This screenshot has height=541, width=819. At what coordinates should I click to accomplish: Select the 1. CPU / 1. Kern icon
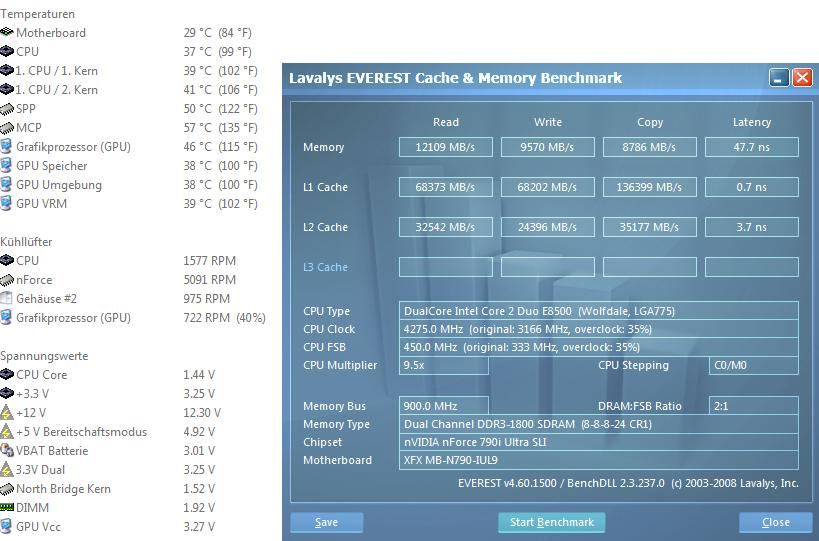7,70
